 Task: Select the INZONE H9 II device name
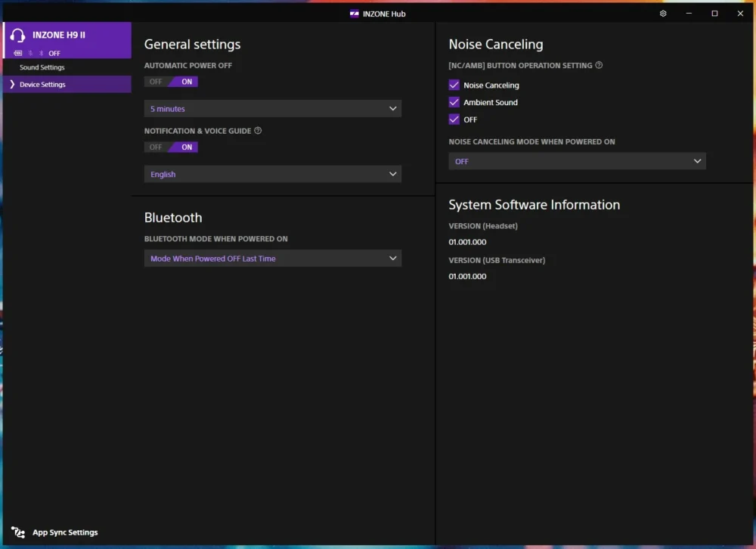(x=59, y=35)
